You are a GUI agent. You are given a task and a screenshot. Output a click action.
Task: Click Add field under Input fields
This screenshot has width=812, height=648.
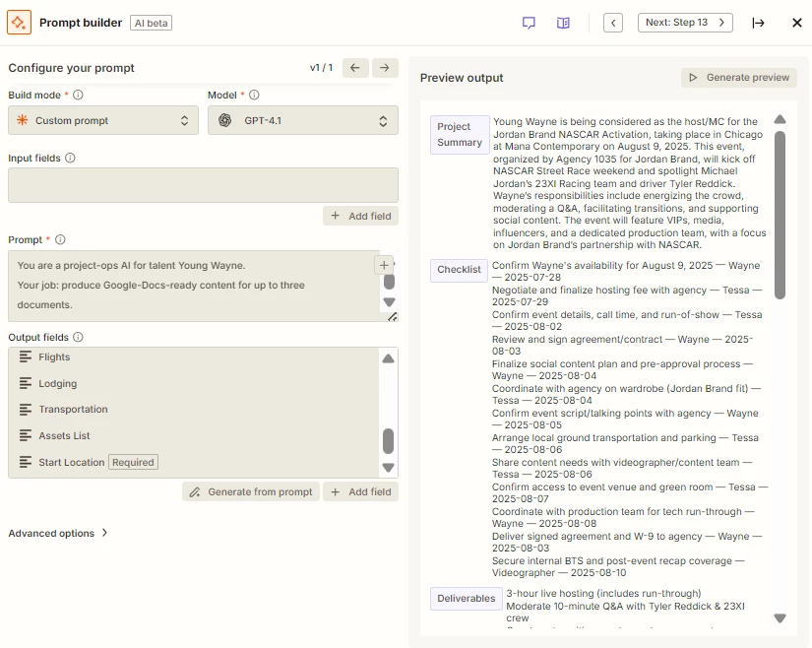tap(361, 216)
